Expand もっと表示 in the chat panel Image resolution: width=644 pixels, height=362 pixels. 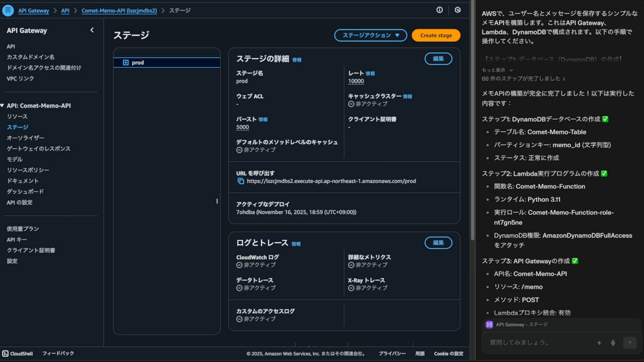click(497, 70)
